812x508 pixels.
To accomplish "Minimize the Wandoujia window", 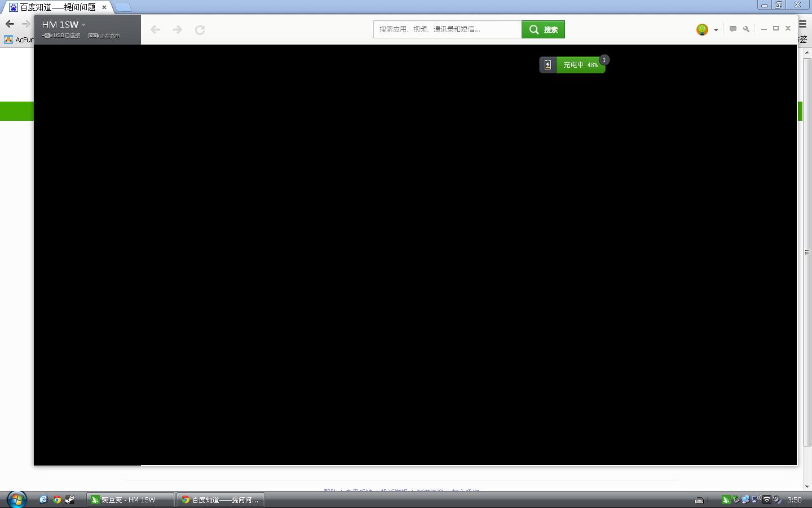I will click(x=764, y=29).
